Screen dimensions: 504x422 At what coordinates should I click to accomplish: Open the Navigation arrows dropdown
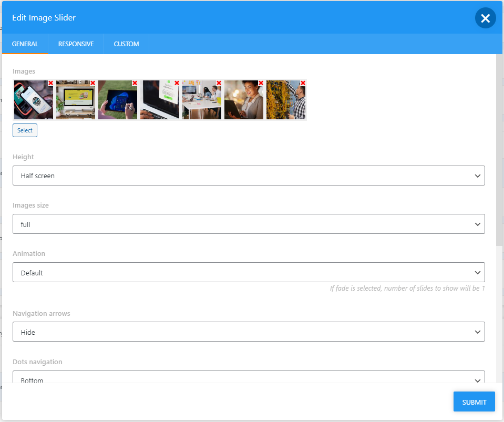click(249, 332)
